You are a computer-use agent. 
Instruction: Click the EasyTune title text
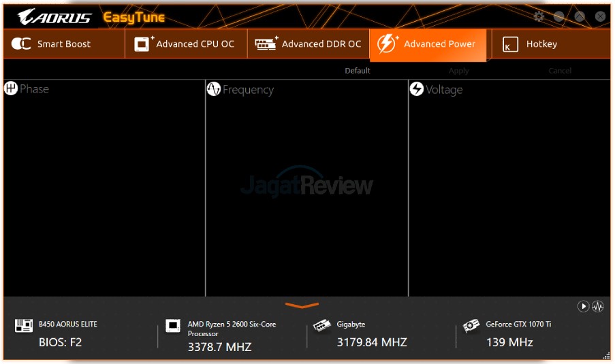click(133, 17)
